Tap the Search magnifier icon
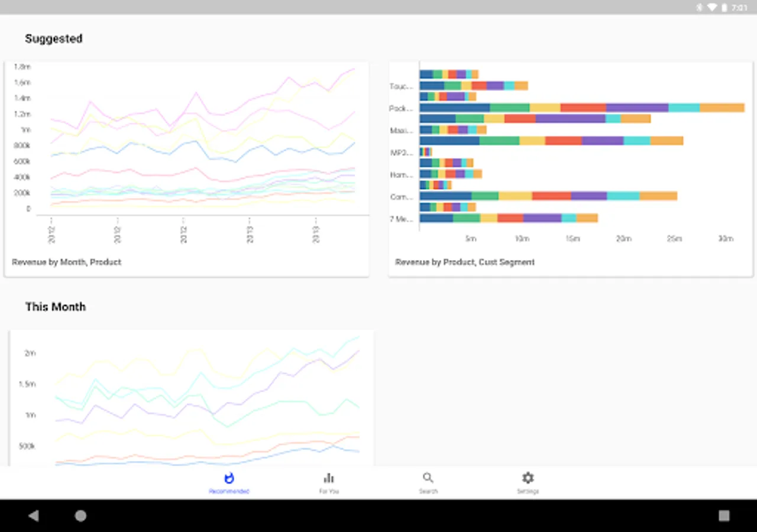This screenshot has height=532, width=757. (x=428, y=478)
